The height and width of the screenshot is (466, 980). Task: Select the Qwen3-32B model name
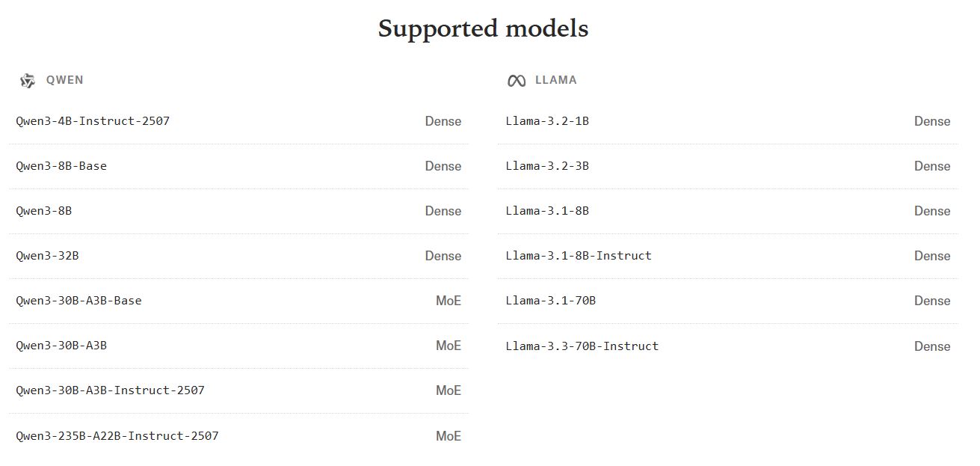(x=47, y=256)
